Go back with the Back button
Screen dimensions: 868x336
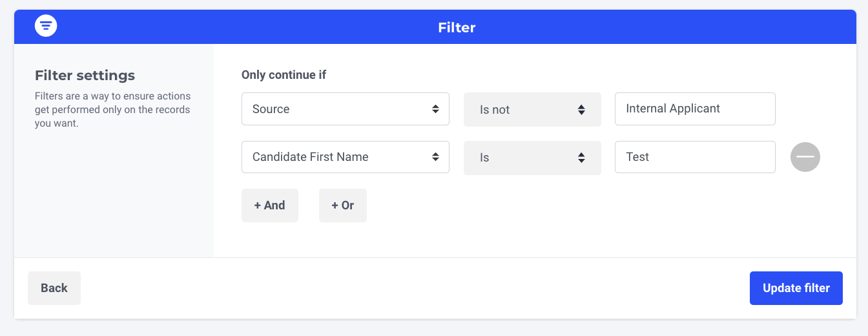pyautogui.click(x=54, y=288)
